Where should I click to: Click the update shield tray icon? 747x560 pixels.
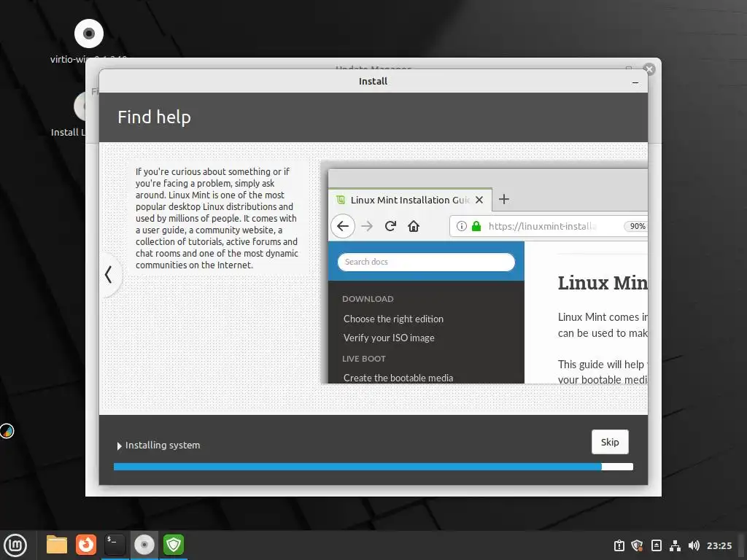pyautogui.click(x=637, y=545)
